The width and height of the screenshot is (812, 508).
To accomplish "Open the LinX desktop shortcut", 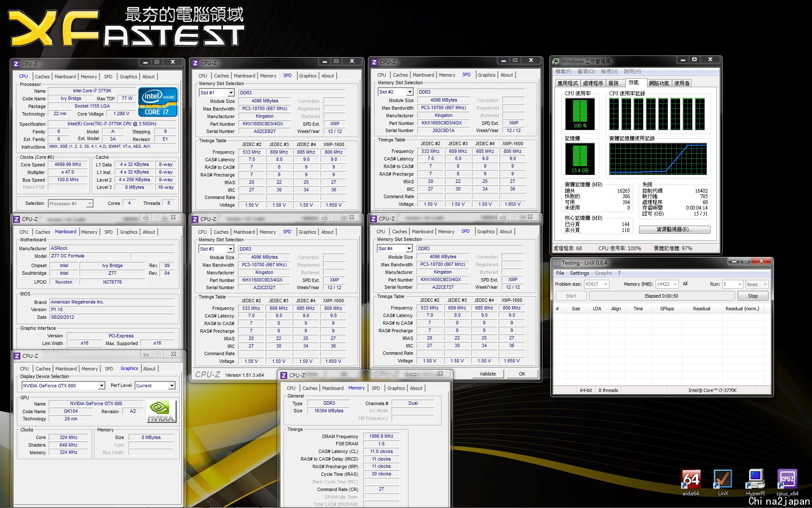I will pos(723,483).
